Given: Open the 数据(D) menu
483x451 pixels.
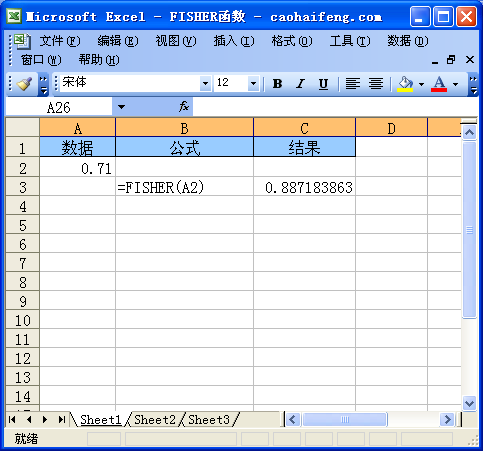Looking at the screenshot, I should coord(408,41).
